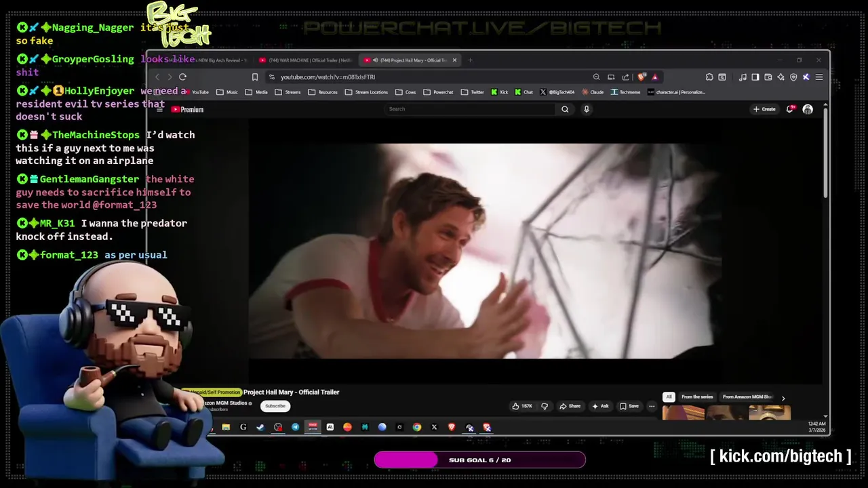This screenshot has width=868, height=488.
Task: Click the Share button under video
Action: pyautogui.click(x=570, y=406)
